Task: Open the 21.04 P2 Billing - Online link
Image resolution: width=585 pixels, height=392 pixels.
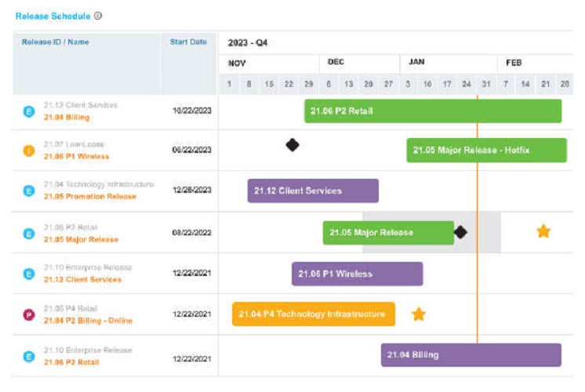Action: click(88, 321)
